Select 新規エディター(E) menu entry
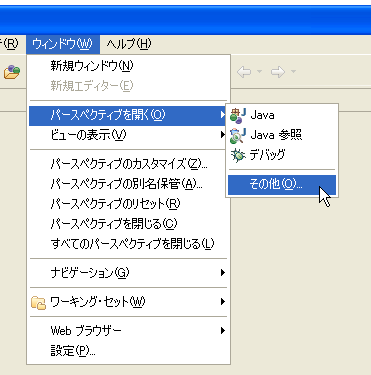Screen dimensions: 371x375 coord(128,86)
